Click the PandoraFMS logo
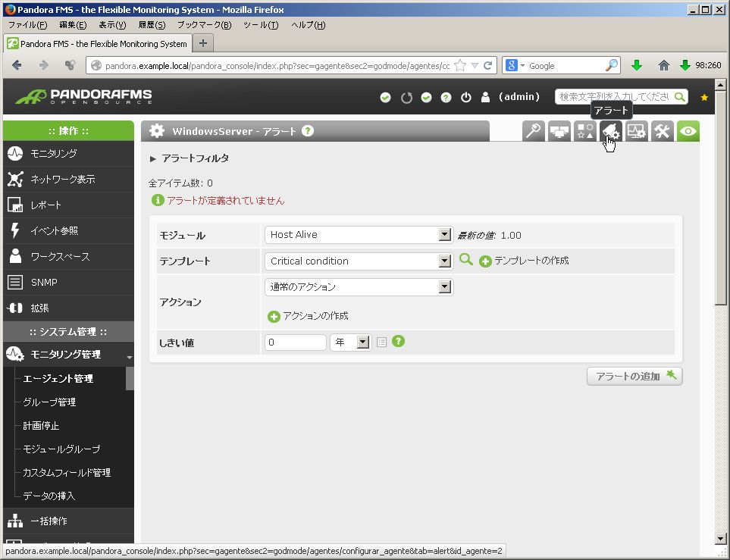Viewport: 730px width, 560px height. click(84, 96)
